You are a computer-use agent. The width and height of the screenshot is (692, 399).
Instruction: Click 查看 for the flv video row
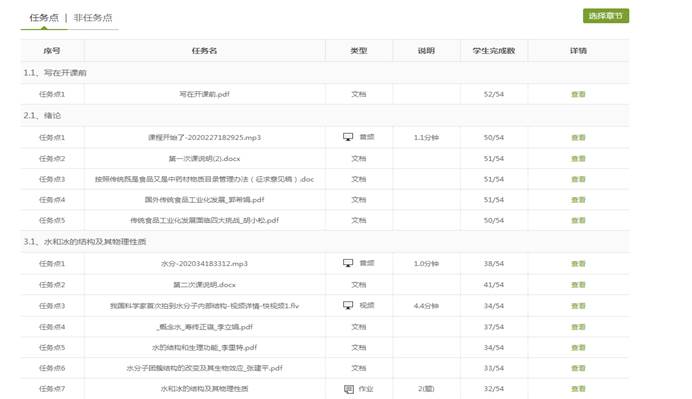[x=578, y=305]
